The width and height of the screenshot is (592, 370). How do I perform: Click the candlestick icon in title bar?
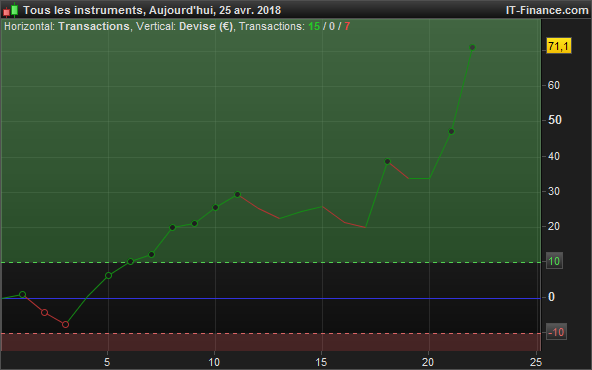11,10
